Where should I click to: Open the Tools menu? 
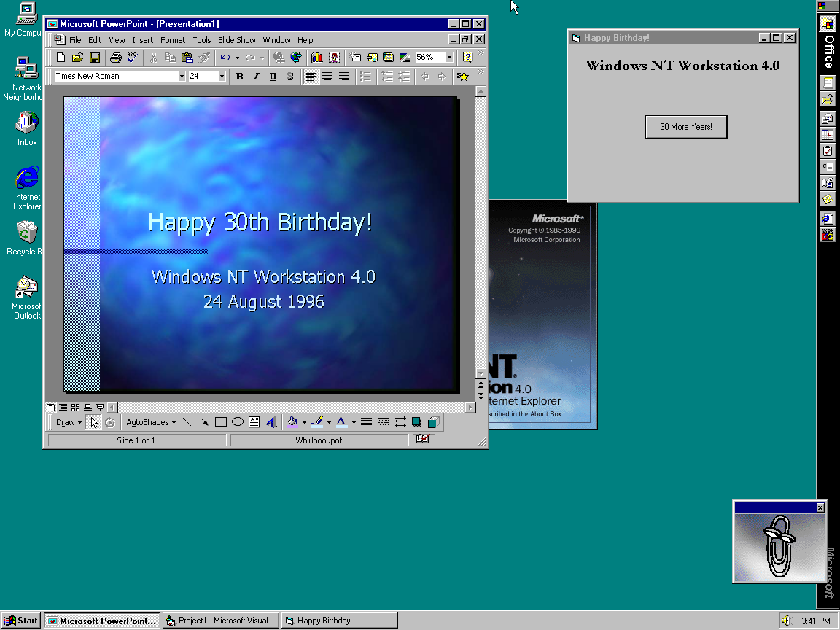tap(202, 40)
